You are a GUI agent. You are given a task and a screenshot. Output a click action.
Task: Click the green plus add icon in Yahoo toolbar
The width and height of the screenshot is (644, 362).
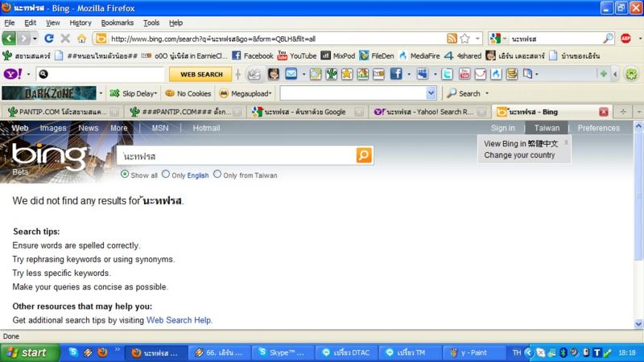(603, 74)
